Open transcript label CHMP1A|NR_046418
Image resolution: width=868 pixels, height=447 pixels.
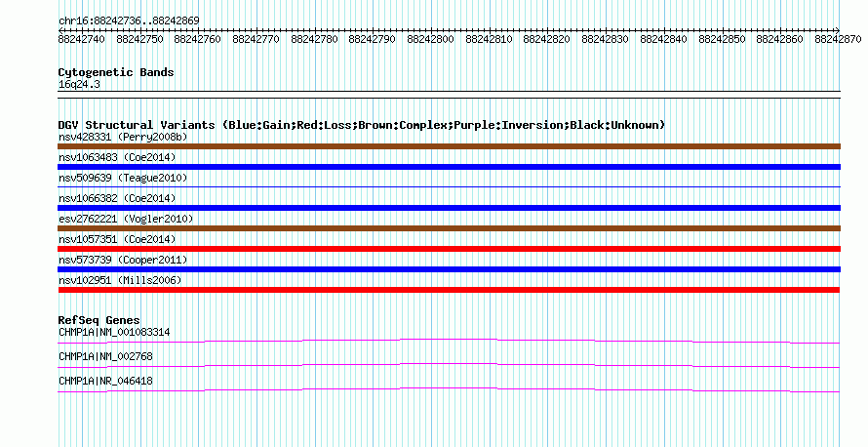(105, 381)
